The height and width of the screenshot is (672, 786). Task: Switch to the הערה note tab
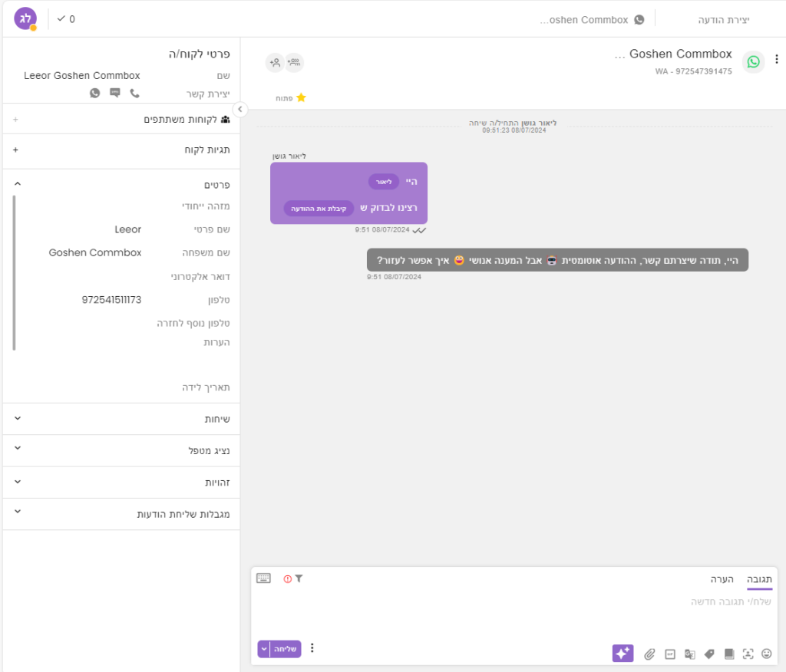click(x=722, y=579)
